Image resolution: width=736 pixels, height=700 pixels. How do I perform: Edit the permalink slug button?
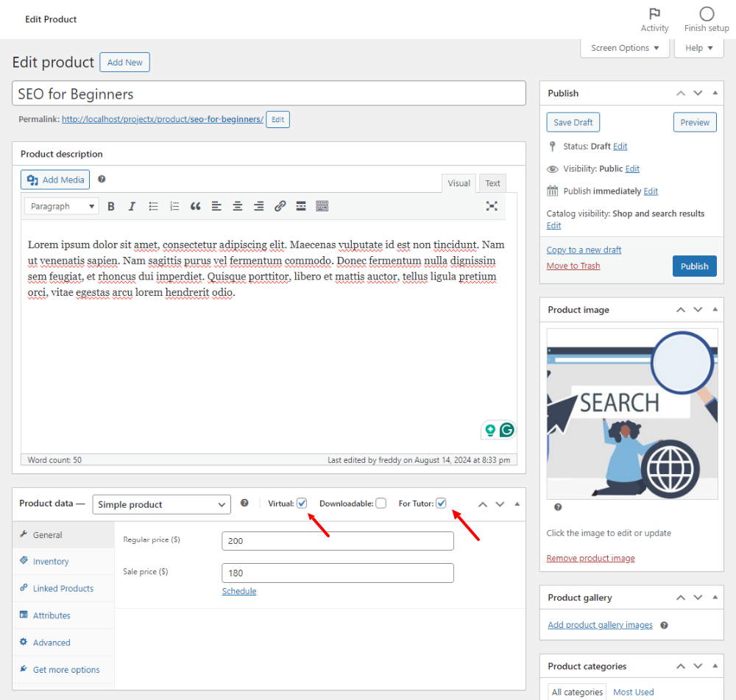pos(277,119)
